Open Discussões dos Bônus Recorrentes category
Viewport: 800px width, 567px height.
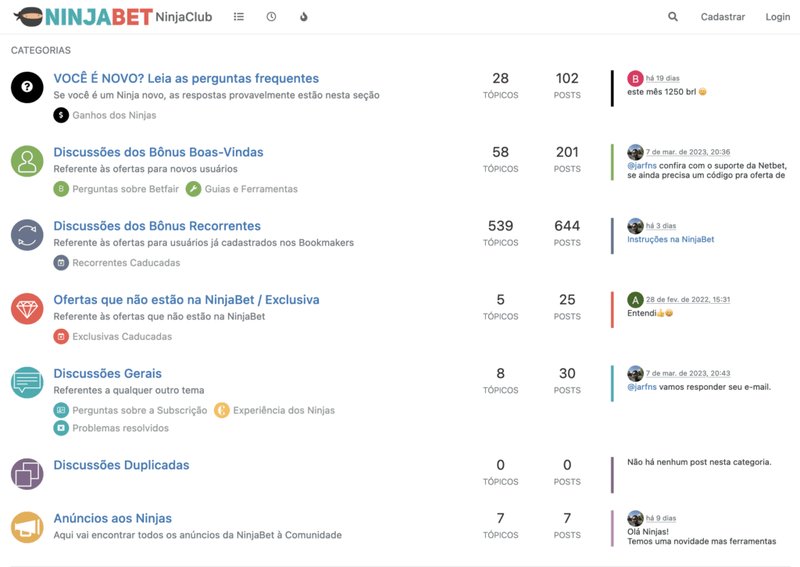157,226
